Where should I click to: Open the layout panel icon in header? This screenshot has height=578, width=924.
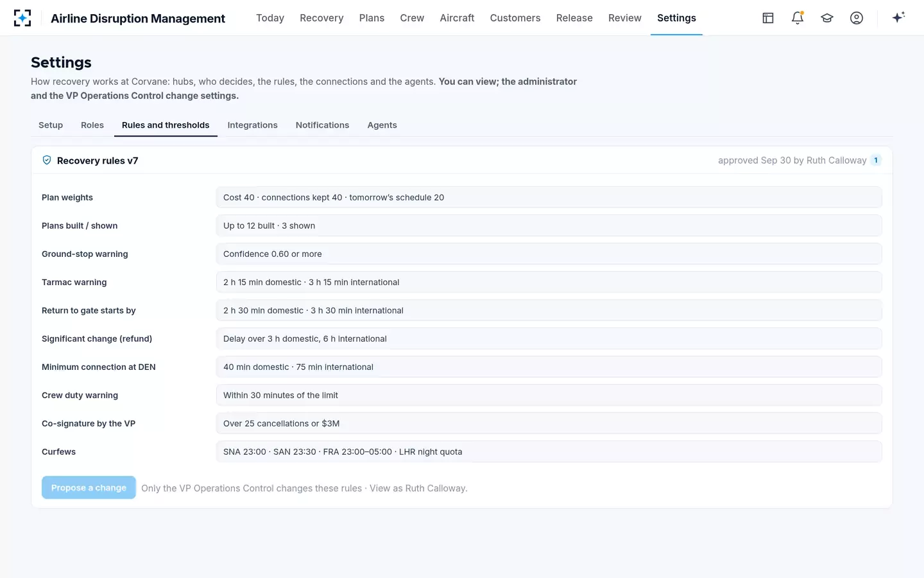tap(768, 18)
